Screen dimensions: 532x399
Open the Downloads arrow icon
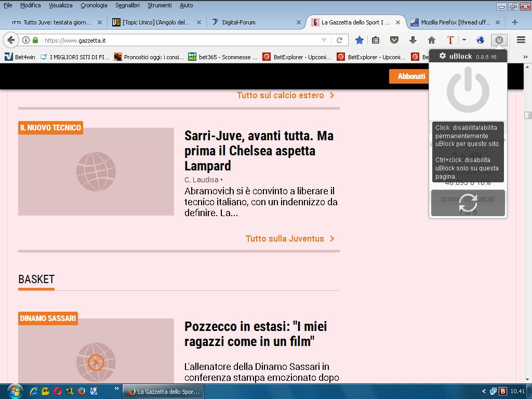[x=413, y=41]
